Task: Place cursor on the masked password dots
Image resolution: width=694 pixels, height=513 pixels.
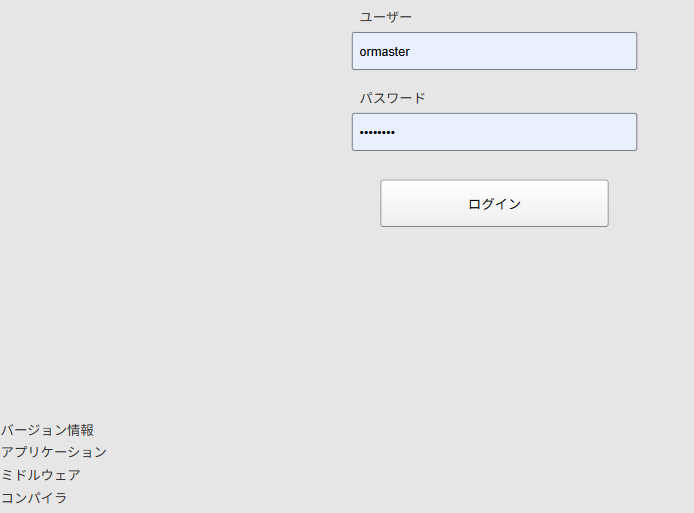Action: [x=377, y=132]
